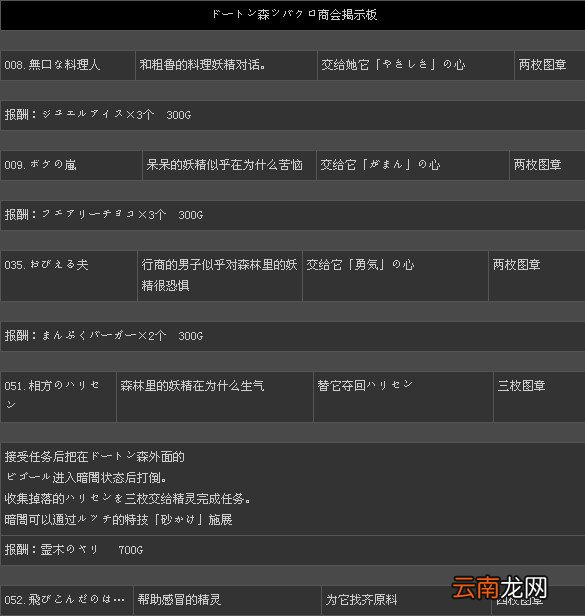
Task: Select quest name 051.相方のハリセン
Action: pyautogui.click(x=51, y=396)
